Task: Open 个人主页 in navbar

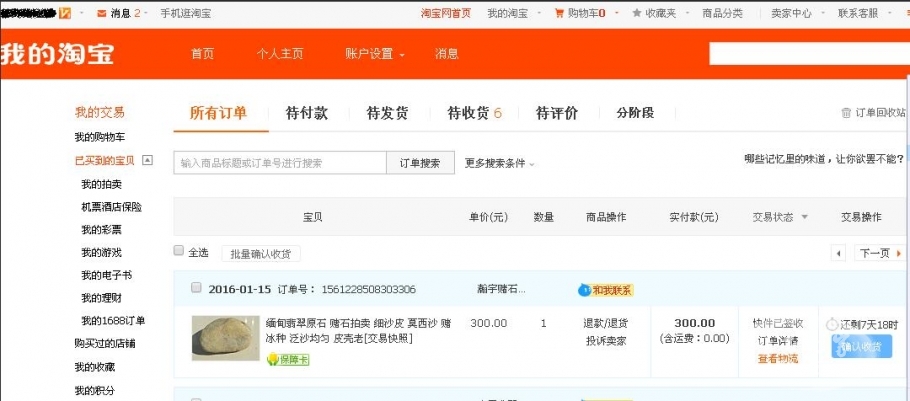Action: point(280,54)
